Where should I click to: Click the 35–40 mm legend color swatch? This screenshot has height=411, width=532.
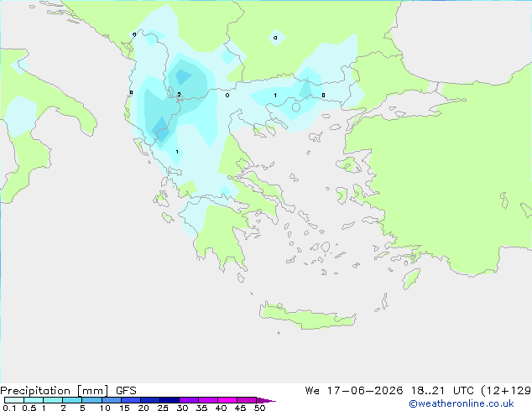[x=208, y=400]
